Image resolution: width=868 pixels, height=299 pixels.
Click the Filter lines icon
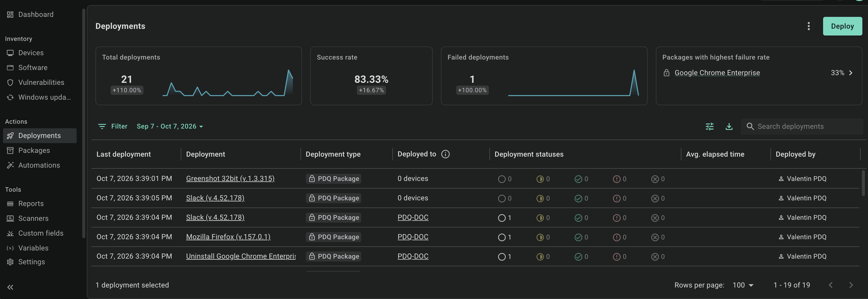click(x=102, y=126)
